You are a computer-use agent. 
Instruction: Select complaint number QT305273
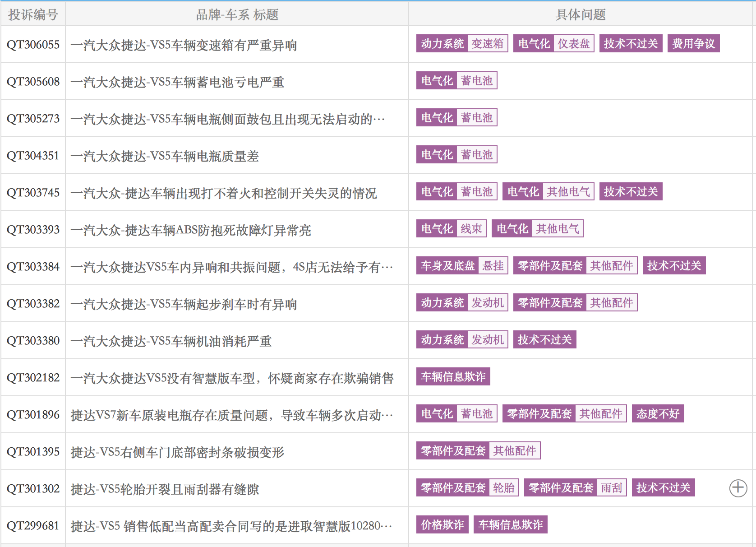[x=33, y=119]
